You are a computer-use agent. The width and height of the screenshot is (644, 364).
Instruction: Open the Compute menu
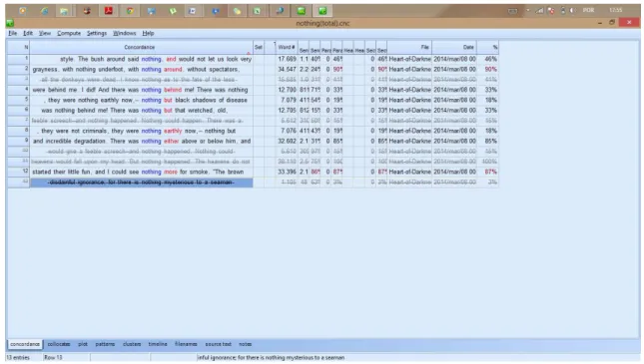coord(69,33)
